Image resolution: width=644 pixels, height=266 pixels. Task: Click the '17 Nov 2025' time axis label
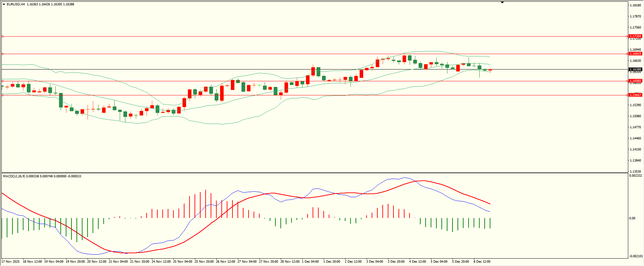pyautogui.click(x=11, y=261)
